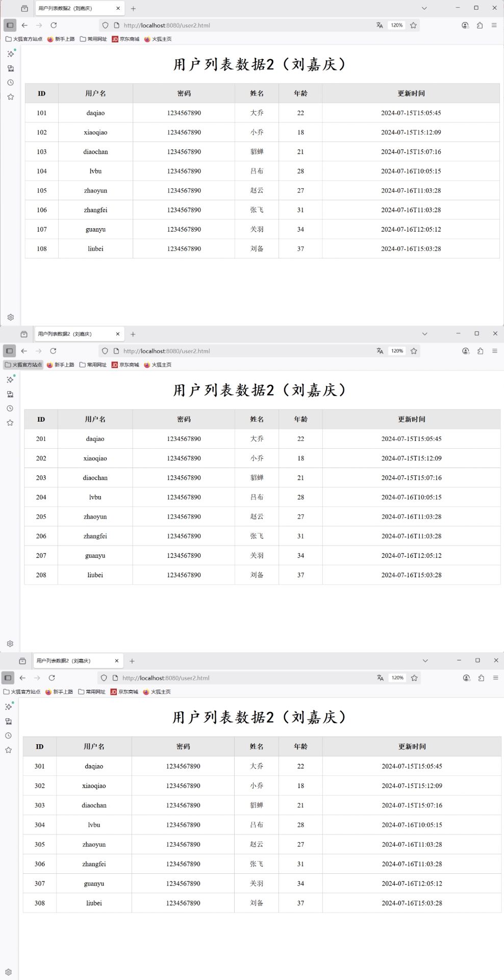Viewport: 504px width, 980px height.
Task: Click the username cell of ID 102 row
Action: click(95, 132)
